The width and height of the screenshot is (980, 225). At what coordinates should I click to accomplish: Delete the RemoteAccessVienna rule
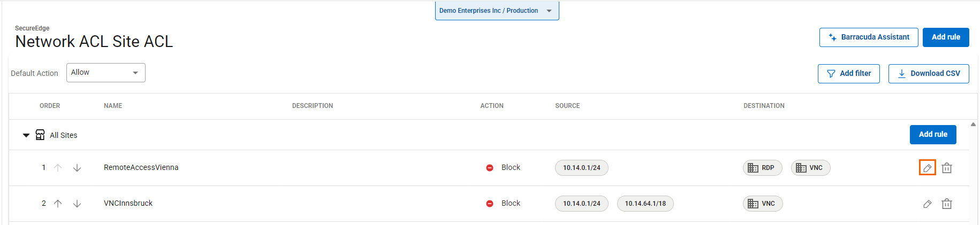pyautogui.click(x=946, y=168)
